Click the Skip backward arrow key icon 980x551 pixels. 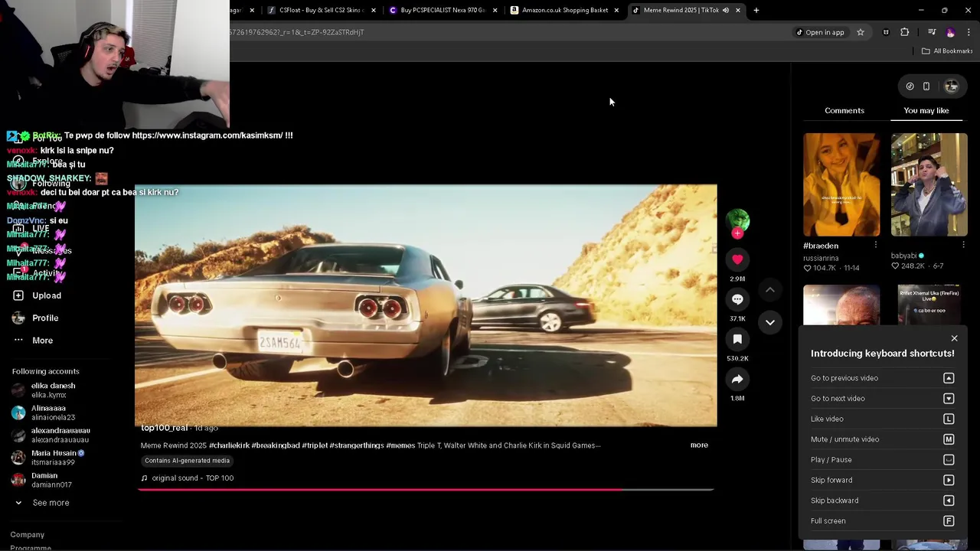[949, 500]
